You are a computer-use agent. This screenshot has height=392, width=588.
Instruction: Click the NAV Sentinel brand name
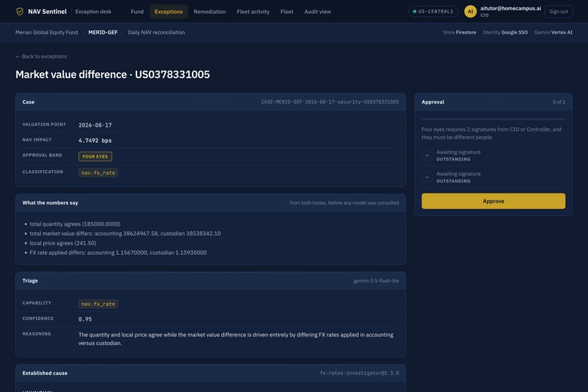(x=47, y=12)
